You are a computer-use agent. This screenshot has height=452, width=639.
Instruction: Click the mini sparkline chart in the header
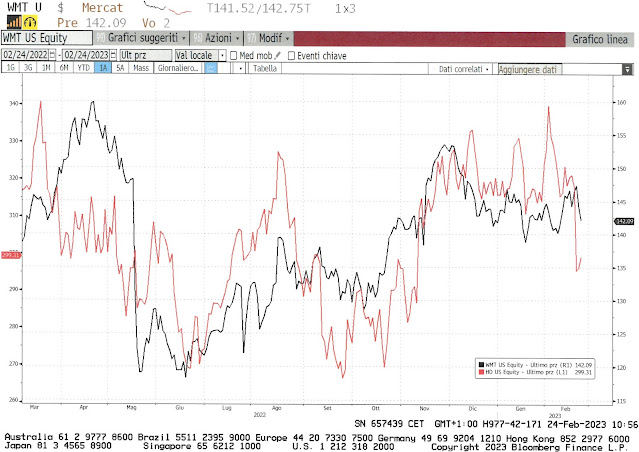tap(167, 7)
